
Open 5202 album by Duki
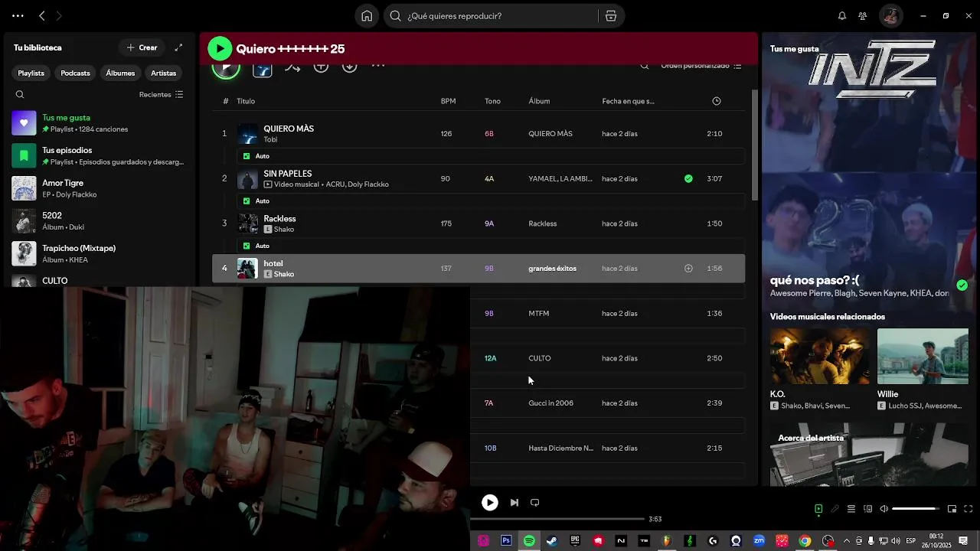(98, 221)
